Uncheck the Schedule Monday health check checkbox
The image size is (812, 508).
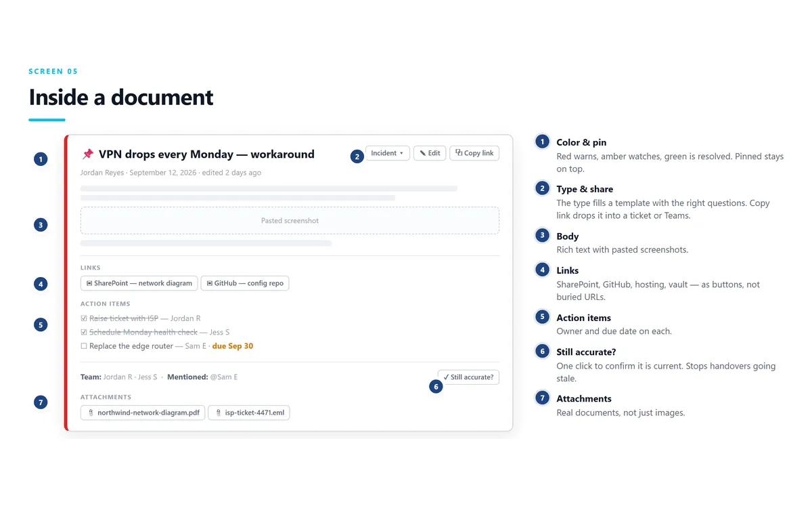[x=84, y=333]
